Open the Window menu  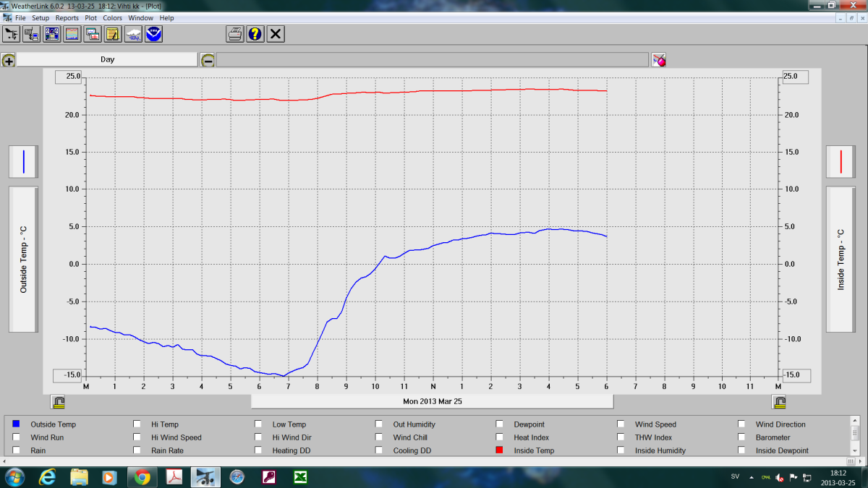click(x=140, y=17)
